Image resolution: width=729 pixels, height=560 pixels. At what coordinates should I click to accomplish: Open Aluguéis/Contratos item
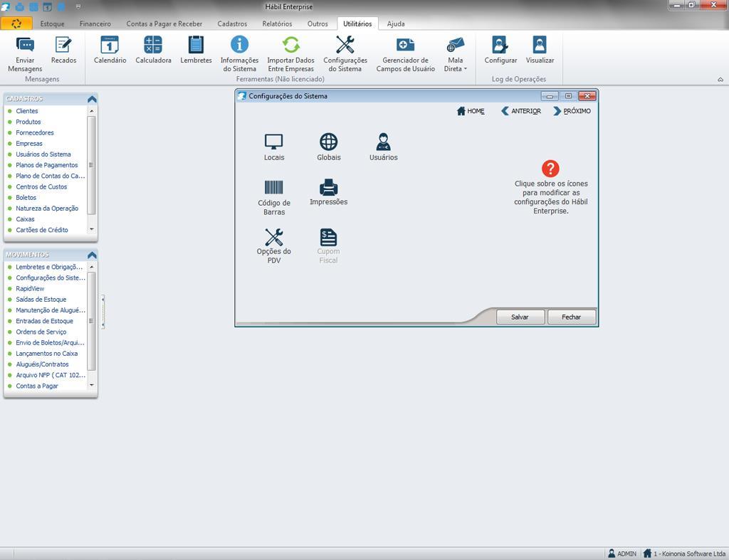coord(42,364)
